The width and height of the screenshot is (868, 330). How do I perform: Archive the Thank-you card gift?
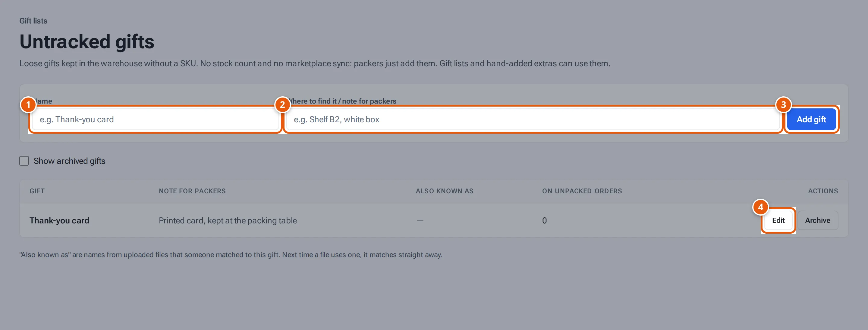pyautogui.click(x=817, y=220)
